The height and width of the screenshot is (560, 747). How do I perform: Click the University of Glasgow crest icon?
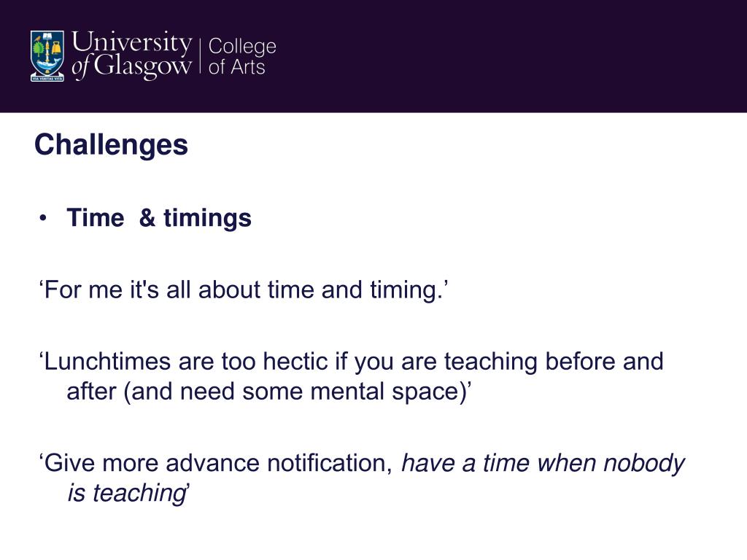click(x=47, y=56)
